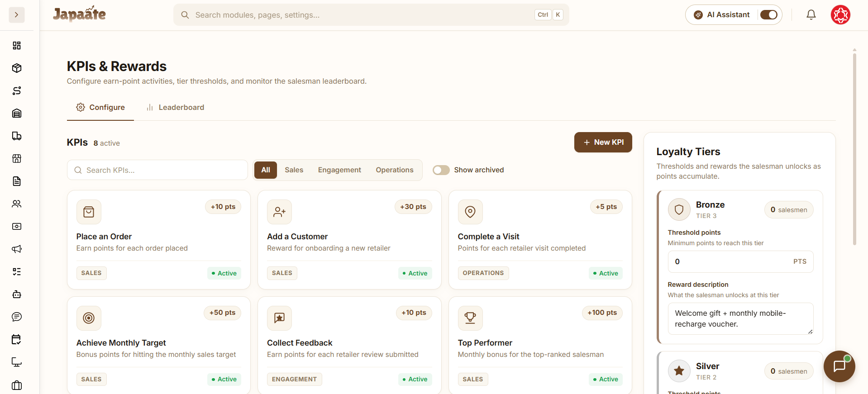Click the Bronze 0 salesmen badge
Viewport: 868px width, 394px height.
789,210
